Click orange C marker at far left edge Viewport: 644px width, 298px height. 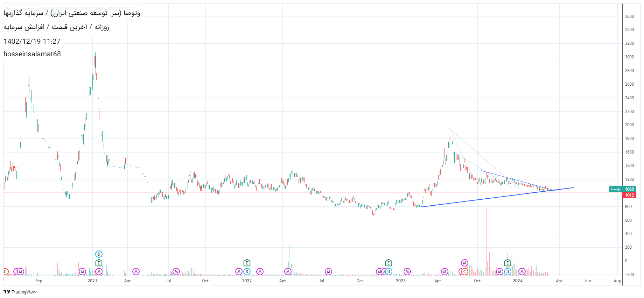5,272
